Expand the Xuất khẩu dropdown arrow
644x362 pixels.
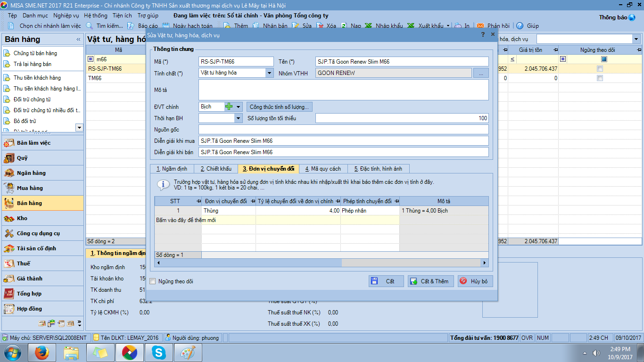(x=448, y=26)
